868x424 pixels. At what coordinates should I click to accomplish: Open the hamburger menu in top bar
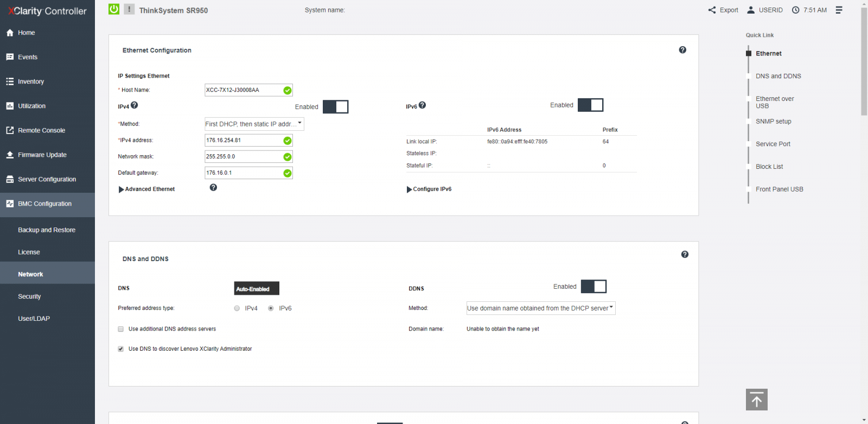click(839, 10)
